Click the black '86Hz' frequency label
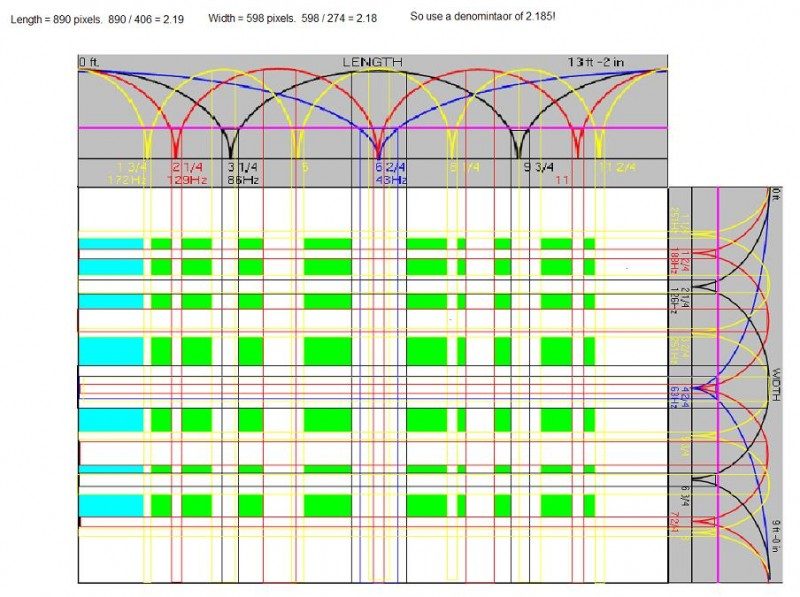The image size is (800, 597). [x=243, y=180]
